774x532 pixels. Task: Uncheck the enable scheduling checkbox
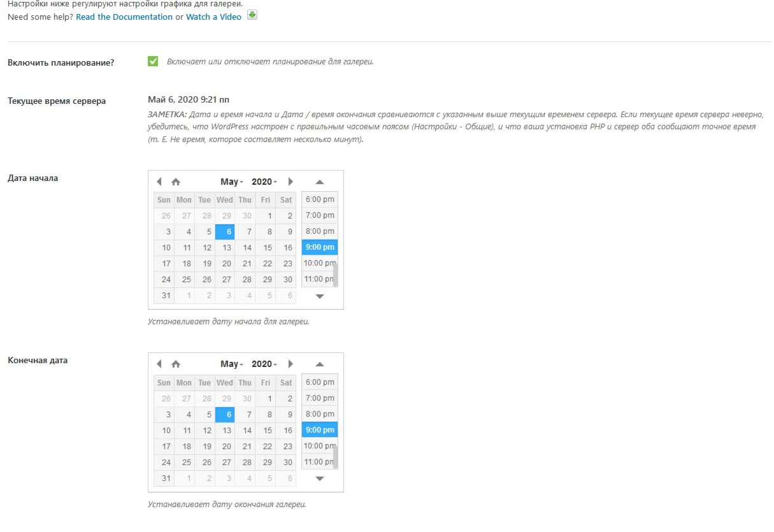coord(153,61)
